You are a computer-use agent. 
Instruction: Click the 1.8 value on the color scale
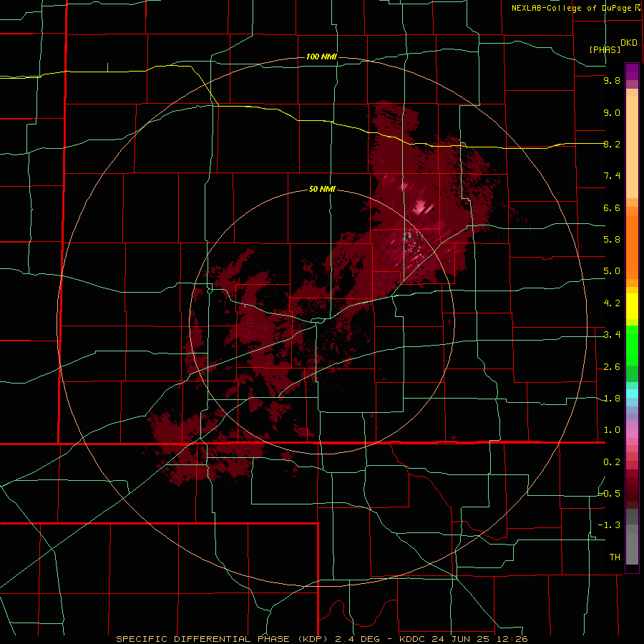pyautogui.click(x=612, y=399)
